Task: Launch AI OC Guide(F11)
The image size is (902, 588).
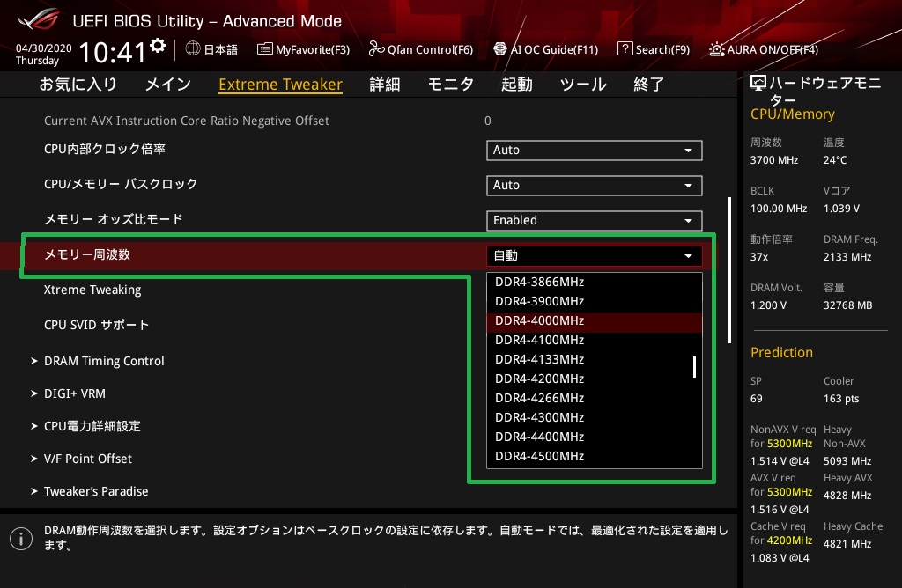Action: 546,49
